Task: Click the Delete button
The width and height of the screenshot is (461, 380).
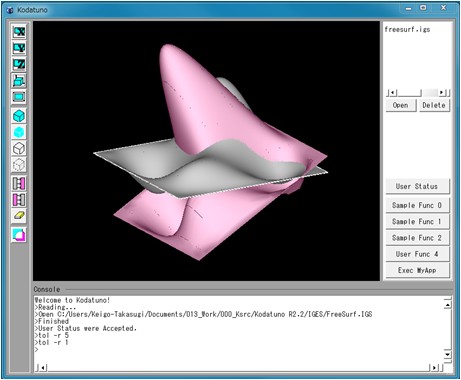Action: pyautogui.click(x=434, y=105)
